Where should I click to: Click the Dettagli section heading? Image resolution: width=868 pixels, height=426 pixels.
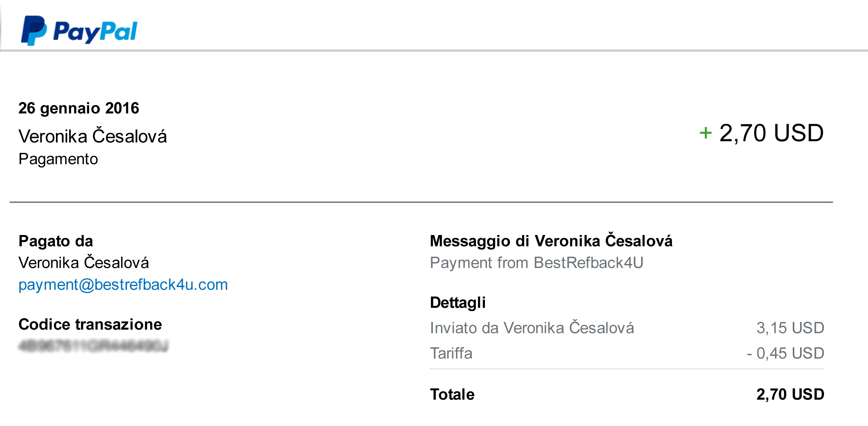pos(458,303)
